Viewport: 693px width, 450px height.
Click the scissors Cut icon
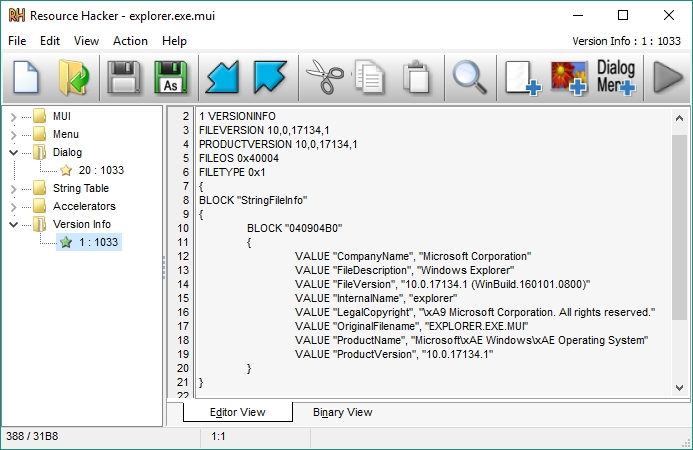[325, 77]
